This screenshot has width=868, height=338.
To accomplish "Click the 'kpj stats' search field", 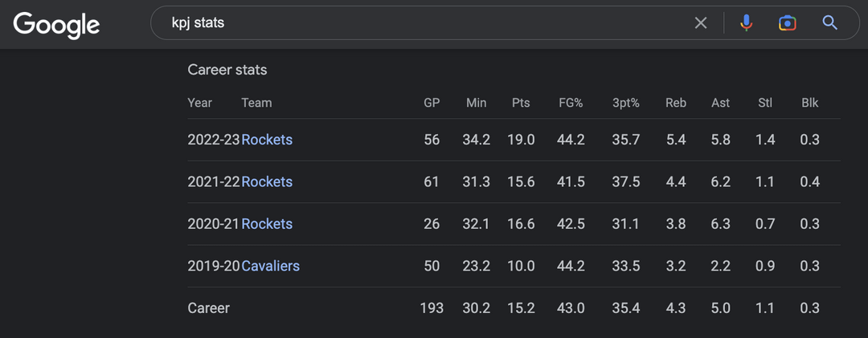I will [418, 23].
